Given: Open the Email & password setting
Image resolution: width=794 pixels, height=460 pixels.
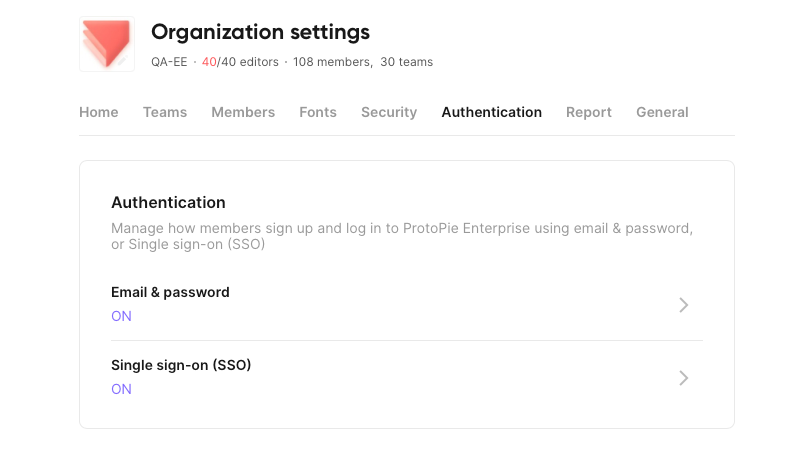Looking at the screenshot, I should tap(407, 304).
